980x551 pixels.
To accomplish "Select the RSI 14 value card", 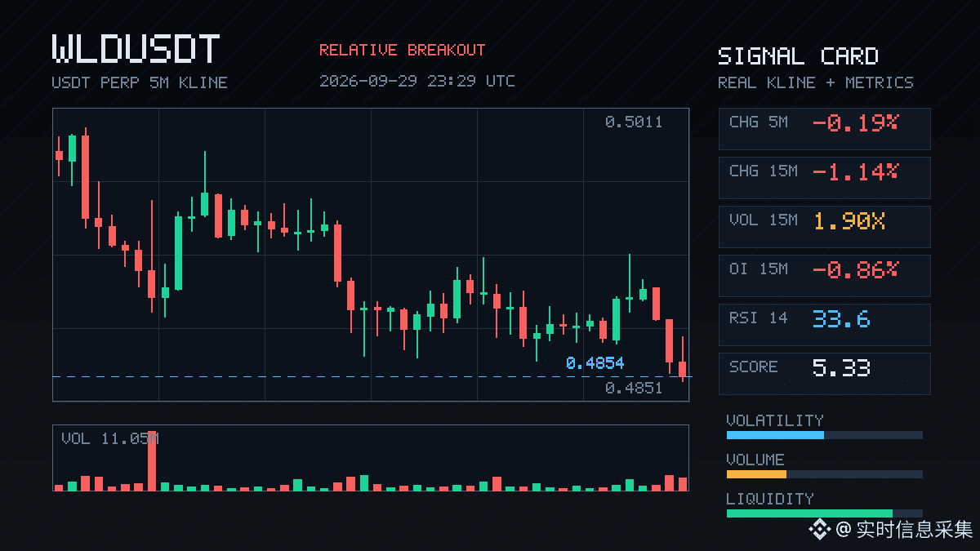I will coord(824,325).
